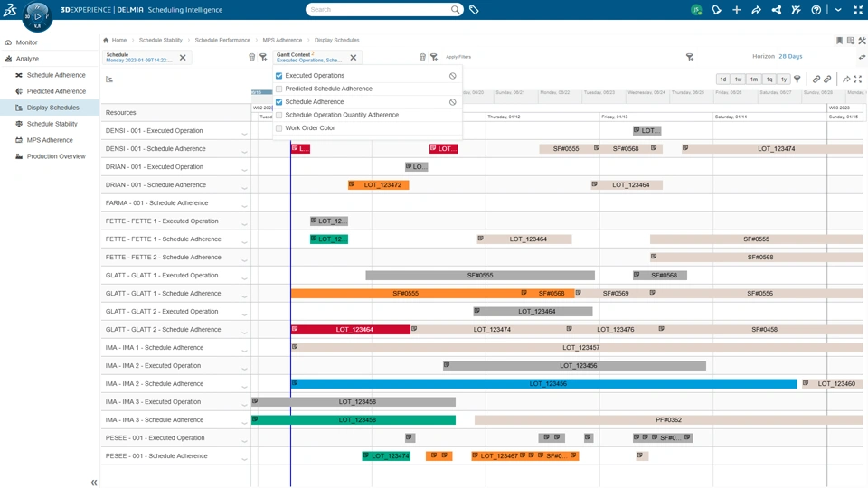Click the first chain link icon in Gantt toolbar
The image size is (868, 488).
click(816, 80)
